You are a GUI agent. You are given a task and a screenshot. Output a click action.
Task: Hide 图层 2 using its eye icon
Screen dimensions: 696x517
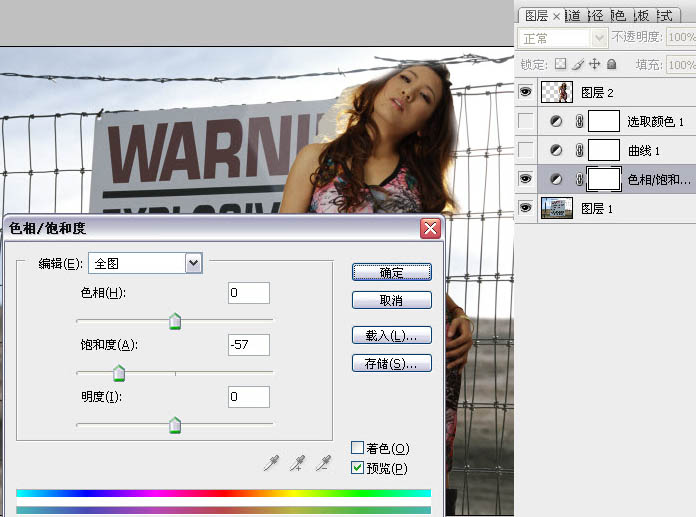pyautogui.click(x=526, y=92)
